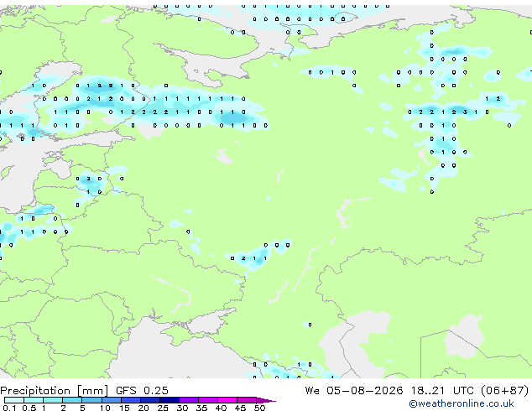The image size is (532, 411).
Task: Click the 'GFS 0.25' model label
Action: click(142, 390)
